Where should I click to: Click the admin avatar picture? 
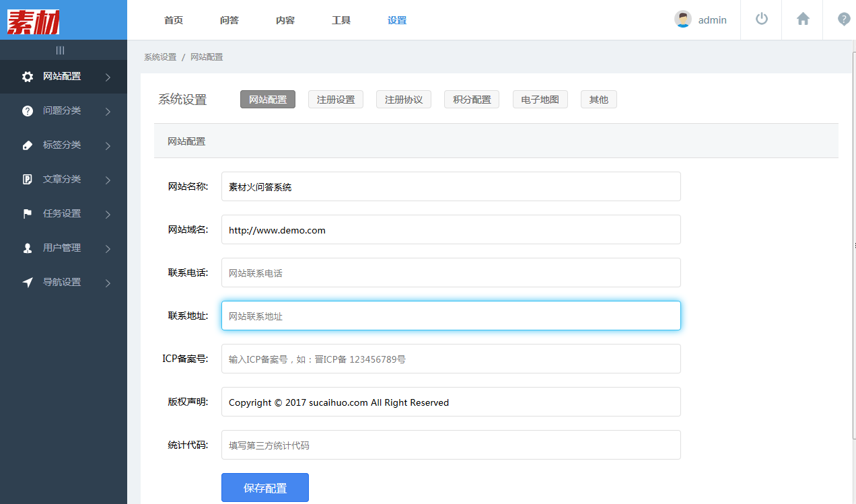683,20
